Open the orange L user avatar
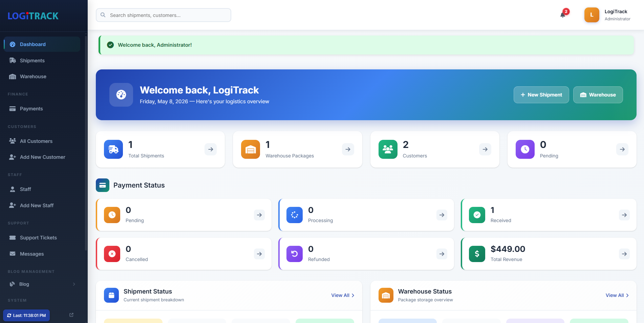 click(x=592, y=15)
